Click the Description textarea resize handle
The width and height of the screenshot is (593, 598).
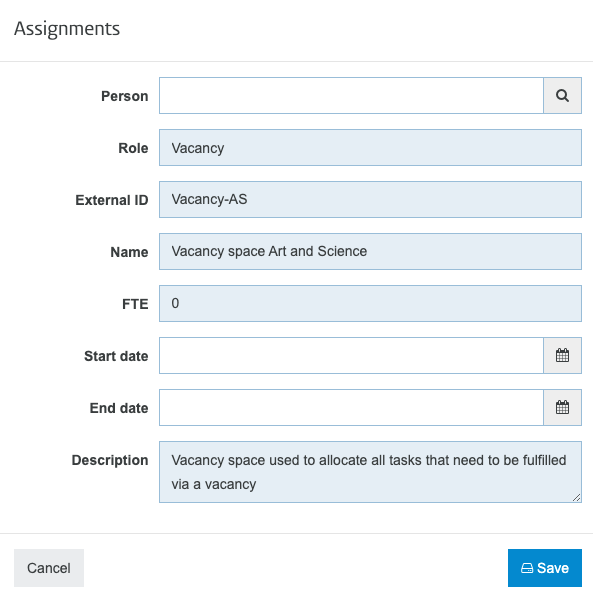(576, 497)
